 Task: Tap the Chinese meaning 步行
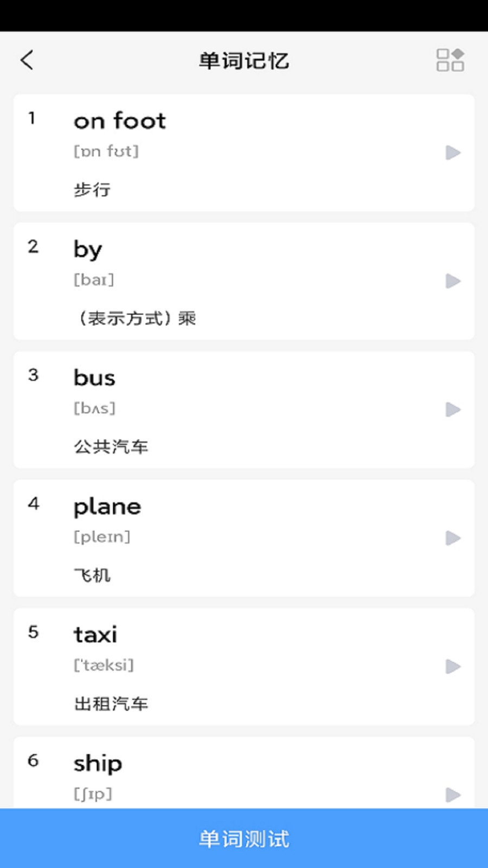(92, 190)
